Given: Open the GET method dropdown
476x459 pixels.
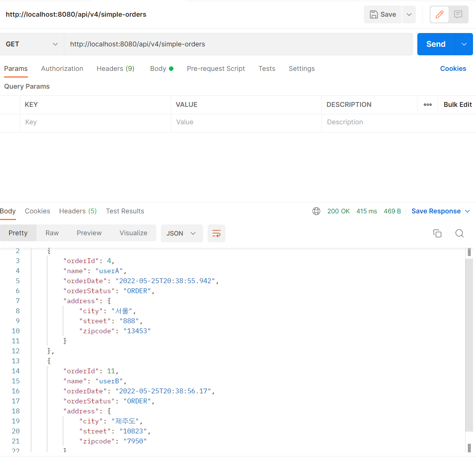Looking at the screenshot, I should (32, 44).
